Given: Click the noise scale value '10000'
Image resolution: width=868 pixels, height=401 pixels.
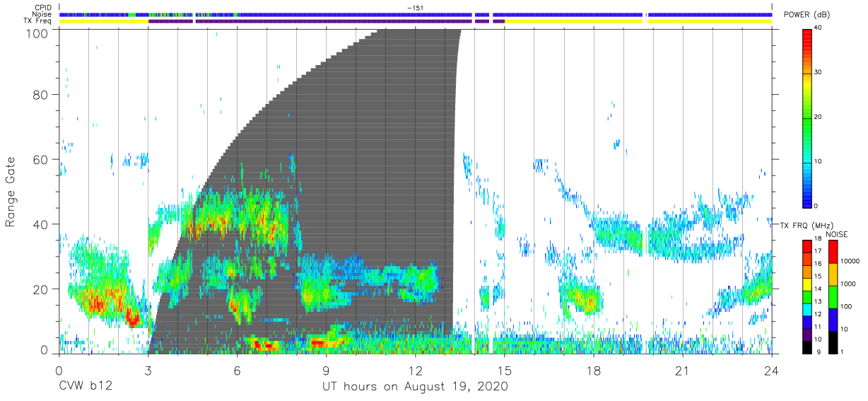Looking at the screenshot, I should [x=851, y=261].
